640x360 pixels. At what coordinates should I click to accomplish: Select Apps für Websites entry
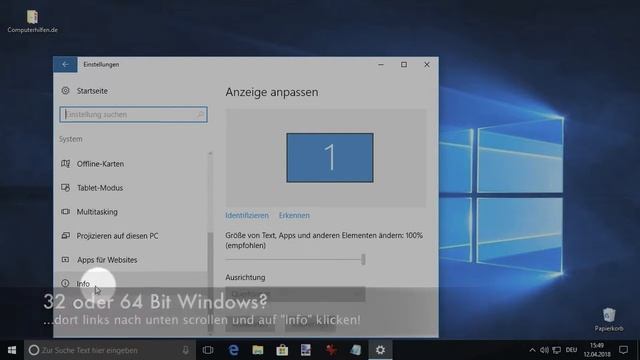(130, 260)
